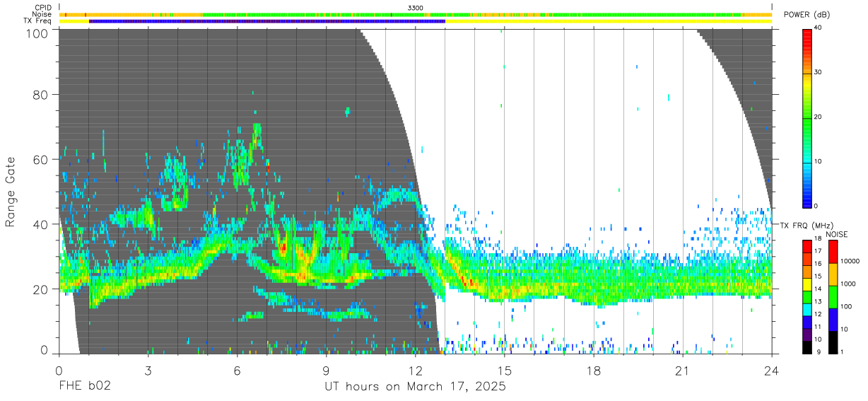This screenshot has width=868, height=401.
Task: Click the TX FRQ (MHz) legend title
Action: pos(808,225)
